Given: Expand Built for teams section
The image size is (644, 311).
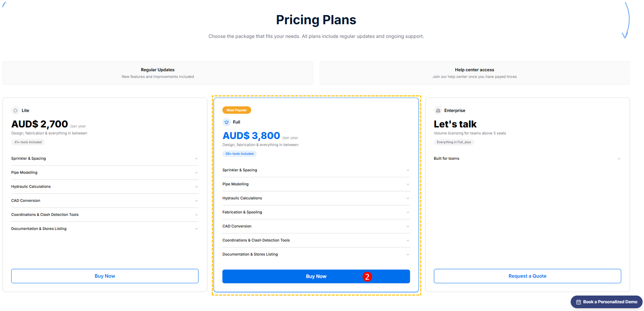Looking at the screenshot, I should click(x=527, y=159).
